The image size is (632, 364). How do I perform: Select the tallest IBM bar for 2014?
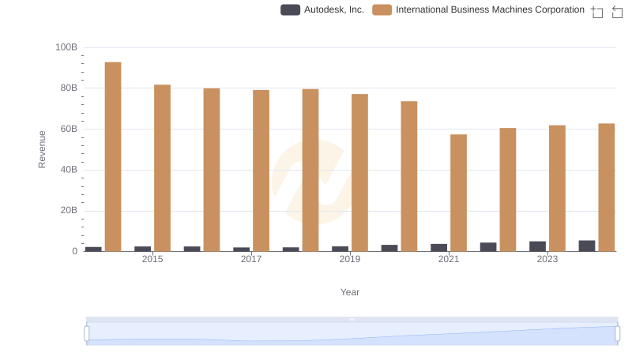coord(113,156)
